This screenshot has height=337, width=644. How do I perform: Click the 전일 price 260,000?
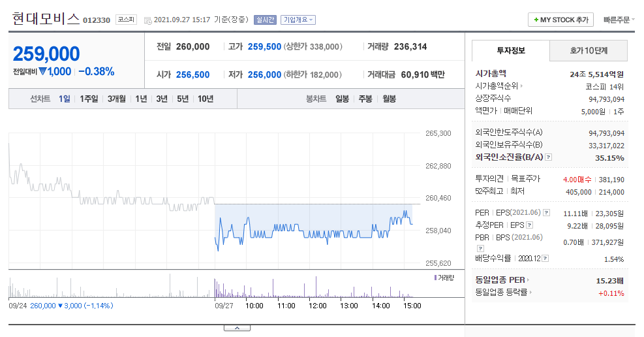pos(192,47)
